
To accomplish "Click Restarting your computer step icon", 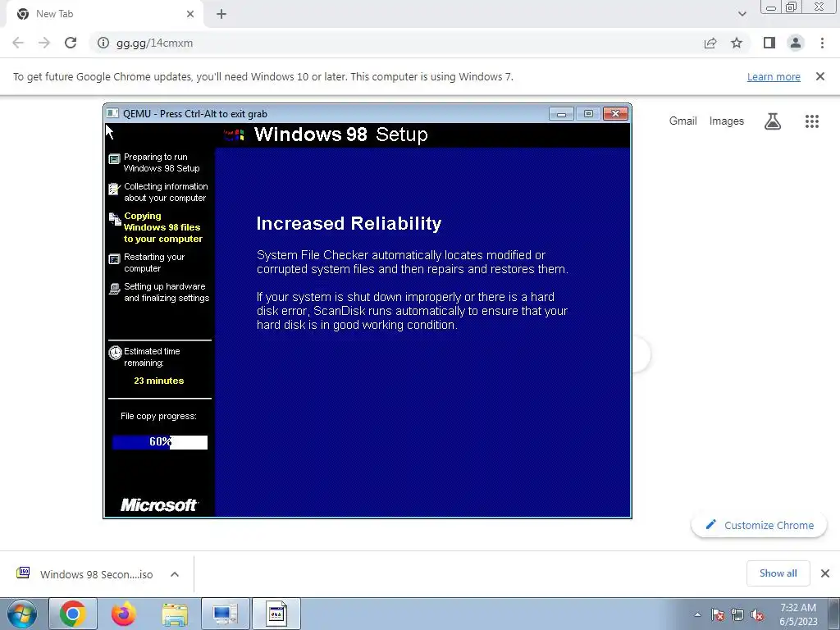I will tap(114, 259).
